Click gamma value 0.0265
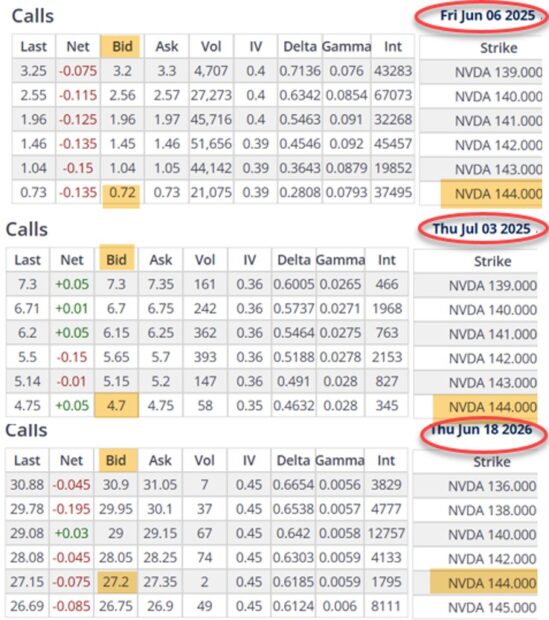The width and height of the screenshot is (549, 620). click(x=340, y=284)
